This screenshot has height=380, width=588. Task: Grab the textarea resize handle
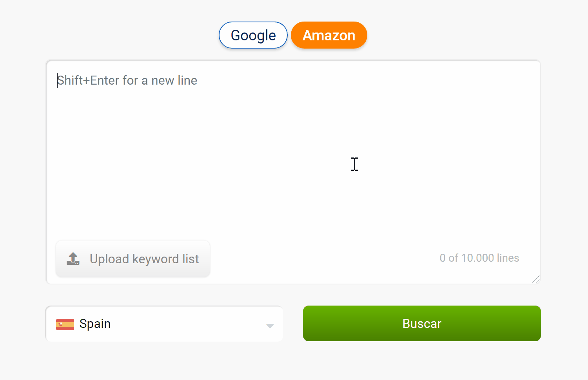[x=535, y=279]
